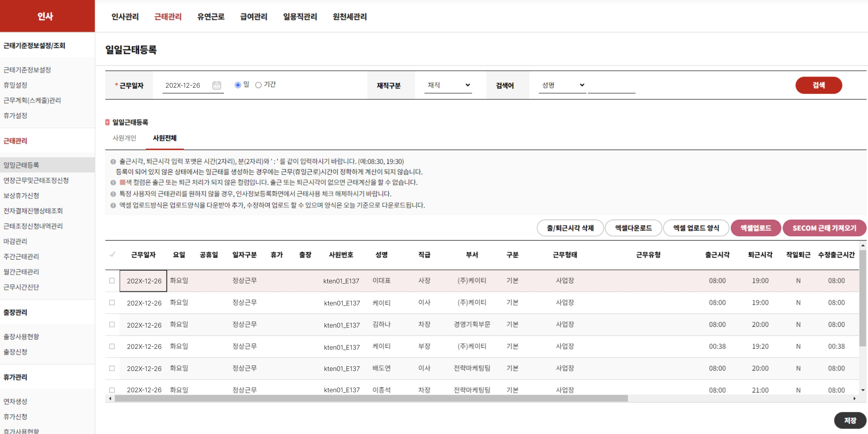Open 보상휴가신청 in the sidebar
868x434 pixels.
click(x=21, y=195)
